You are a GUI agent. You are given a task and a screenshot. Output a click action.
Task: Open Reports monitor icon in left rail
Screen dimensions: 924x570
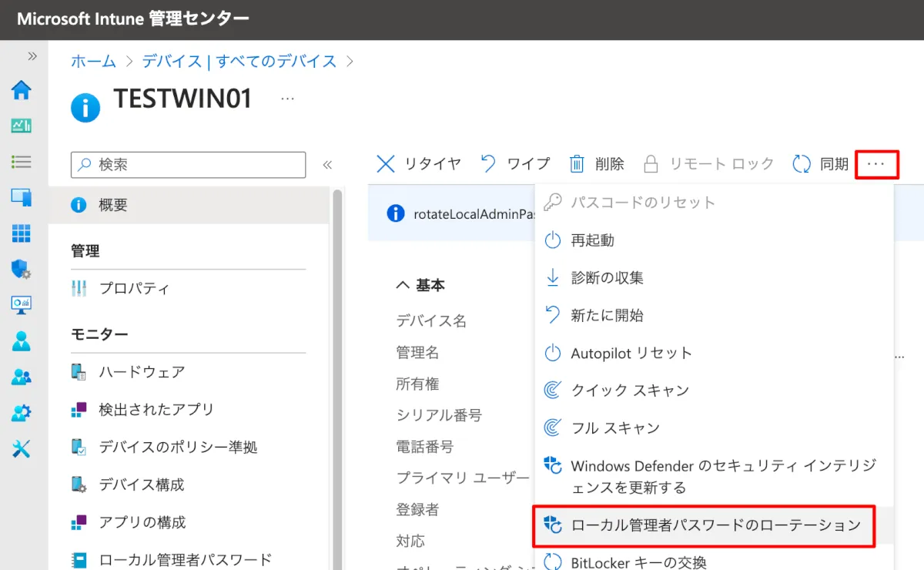(x=22, y=305)
